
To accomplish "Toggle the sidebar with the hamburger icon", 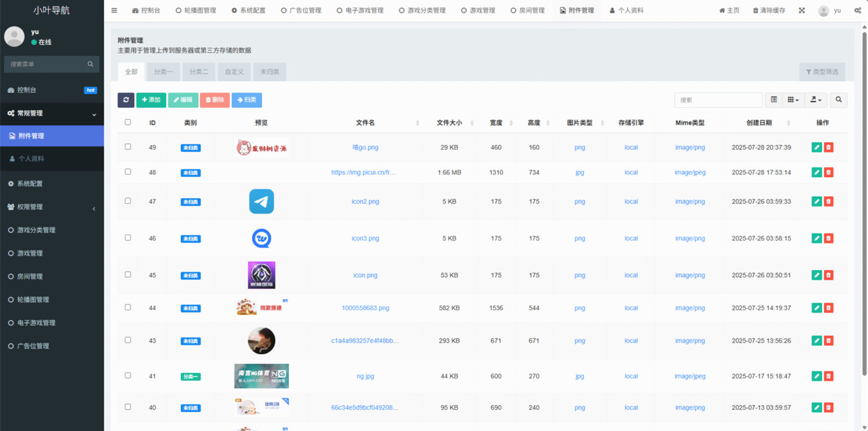I will pos(114,11).
